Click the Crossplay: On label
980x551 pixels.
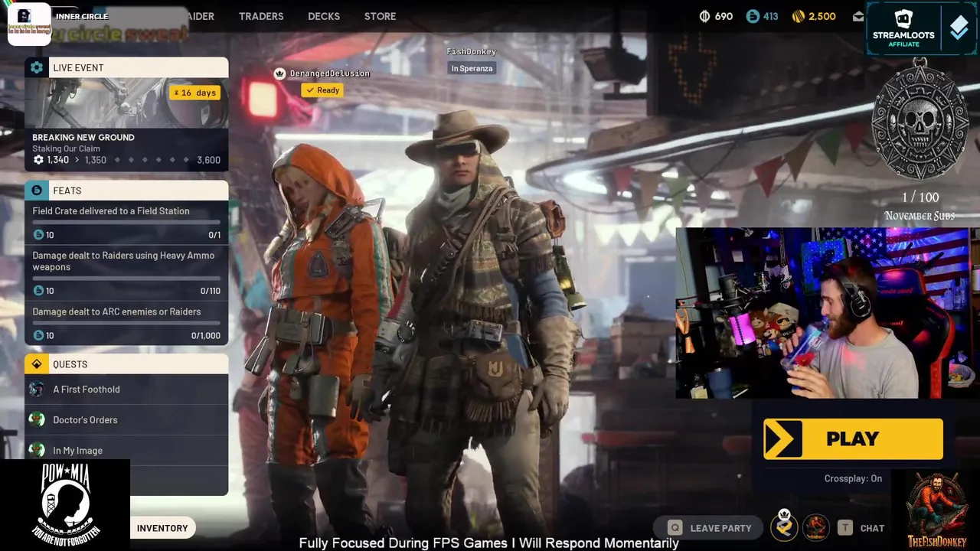(853, 478)
